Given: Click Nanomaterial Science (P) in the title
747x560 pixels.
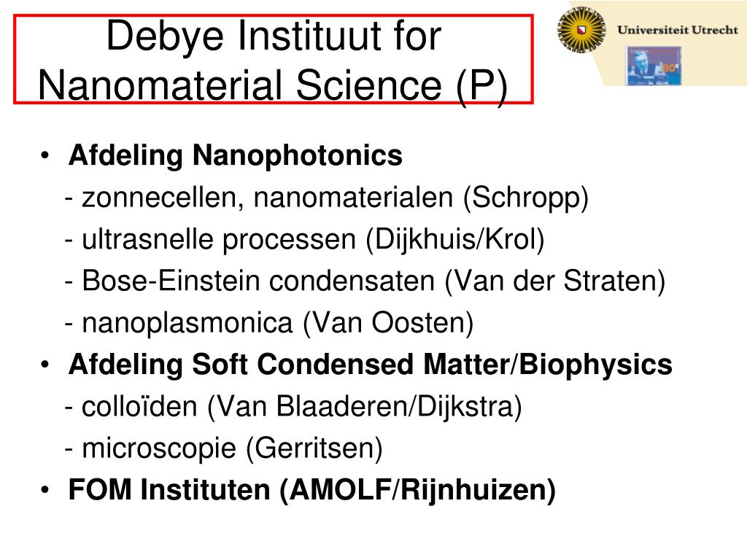Looking at the screenshot, I should (273, 85).
